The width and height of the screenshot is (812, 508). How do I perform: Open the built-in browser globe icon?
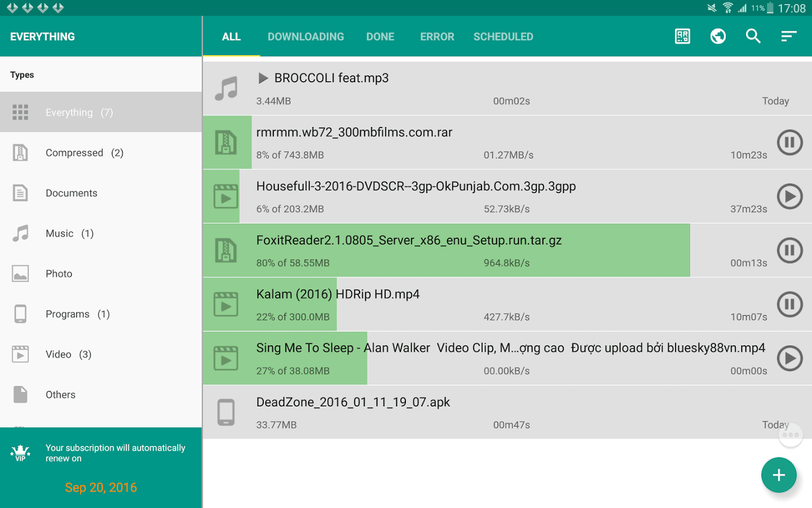coord(718,37)
